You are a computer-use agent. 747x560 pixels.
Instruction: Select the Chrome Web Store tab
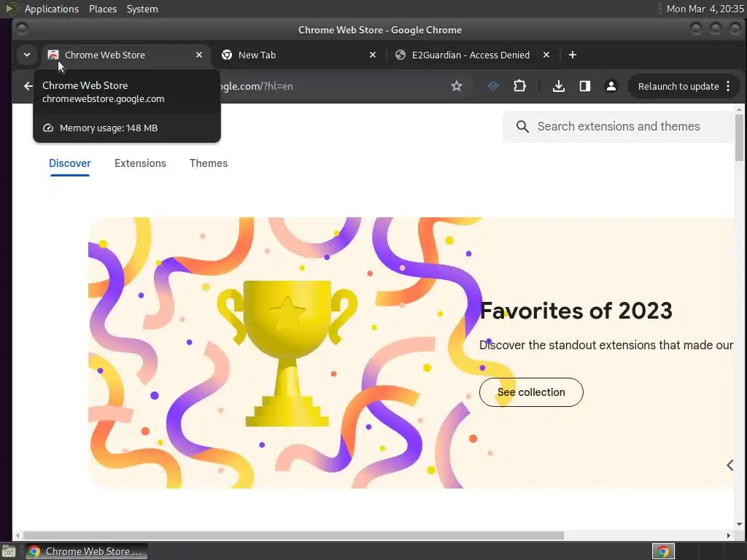[126, 55]
